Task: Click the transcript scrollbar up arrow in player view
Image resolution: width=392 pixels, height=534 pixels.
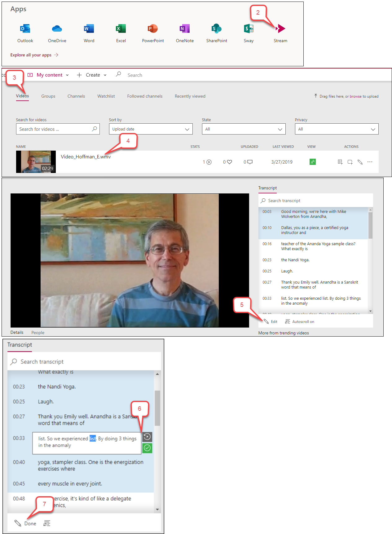Action: (x=370, y=210)
